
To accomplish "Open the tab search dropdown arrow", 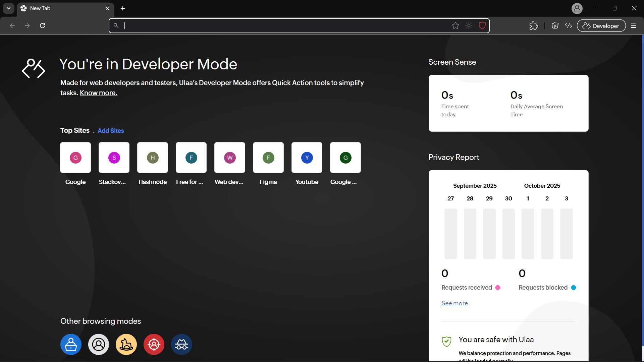I will (x=9, y=8).
